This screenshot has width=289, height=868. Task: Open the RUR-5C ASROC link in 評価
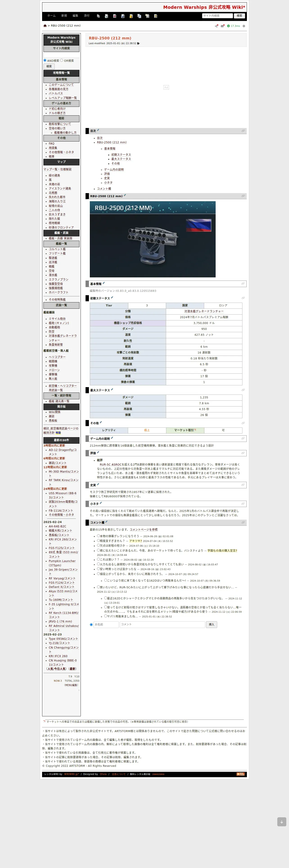[x=111, y=464]
